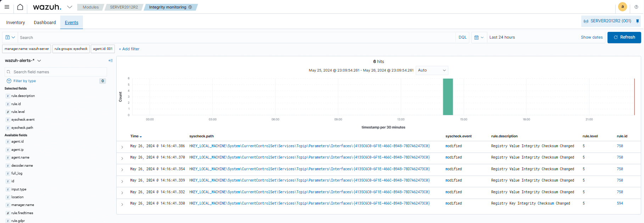644x223 pixels.
Task: Open the hamburger navigation menu
Action: click(x=7, y=7)
